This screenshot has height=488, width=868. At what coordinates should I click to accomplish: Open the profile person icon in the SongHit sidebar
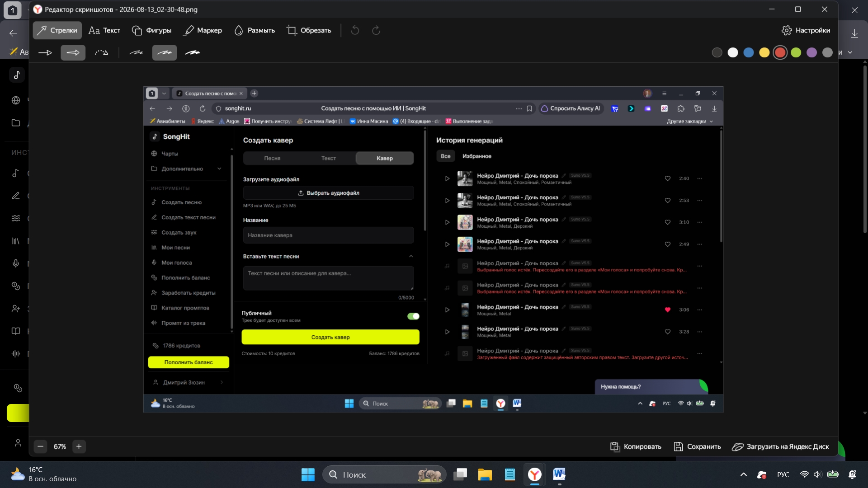18,443
